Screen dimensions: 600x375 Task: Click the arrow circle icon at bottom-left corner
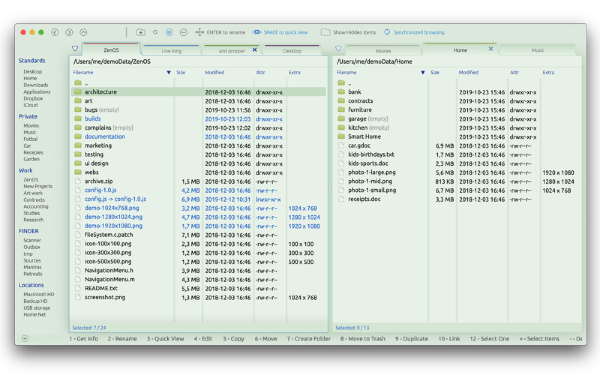(x=25, y=338)
